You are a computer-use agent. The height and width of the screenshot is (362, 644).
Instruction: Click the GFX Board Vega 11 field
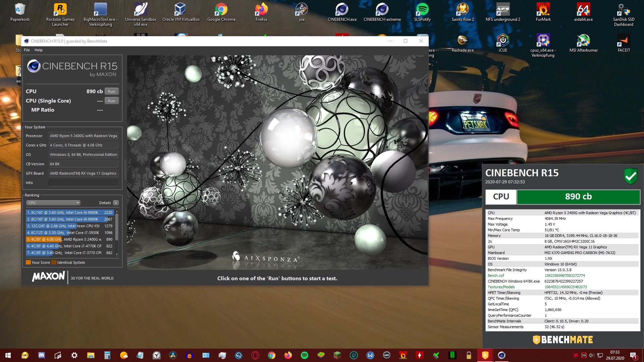click(84, 173)
